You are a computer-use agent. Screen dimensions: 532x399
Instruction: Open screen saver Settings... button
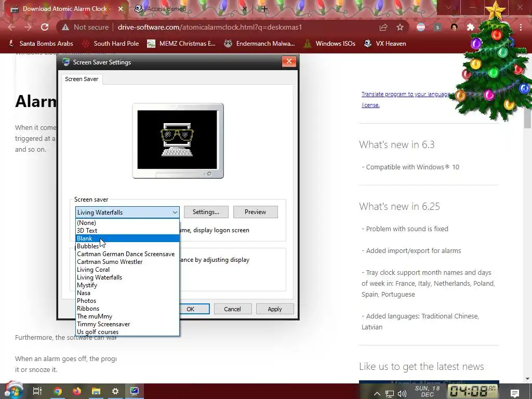206,212
